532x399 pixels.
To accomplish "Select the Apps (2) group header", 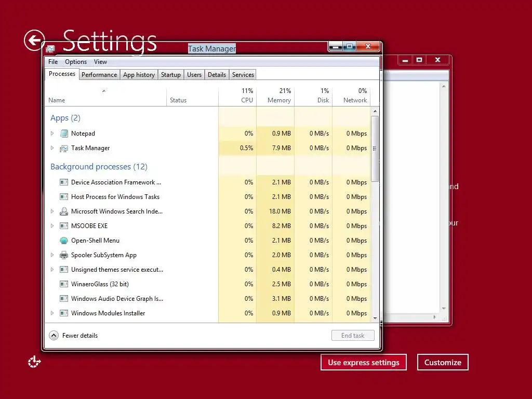I will coord(65,118).
